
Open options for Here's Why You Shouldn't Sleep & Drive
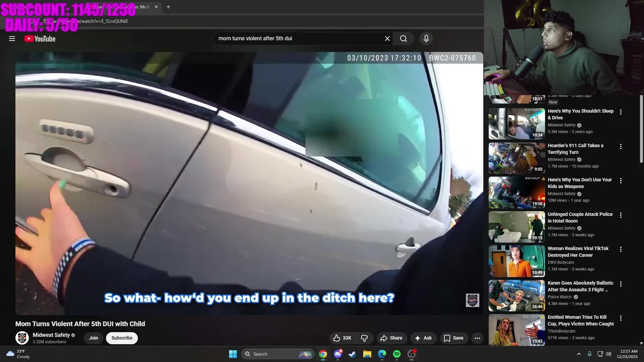(x=621, y=112)
